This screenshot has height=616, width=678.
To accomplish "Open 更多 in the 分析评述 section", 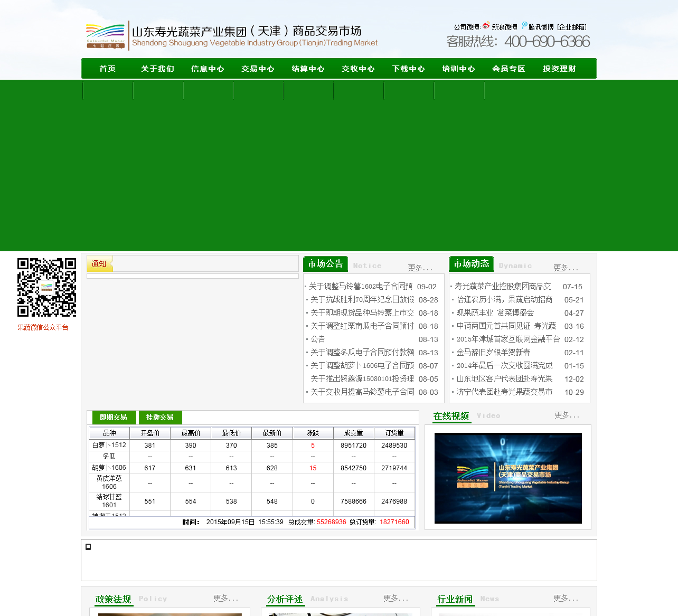I will point(395,599).
